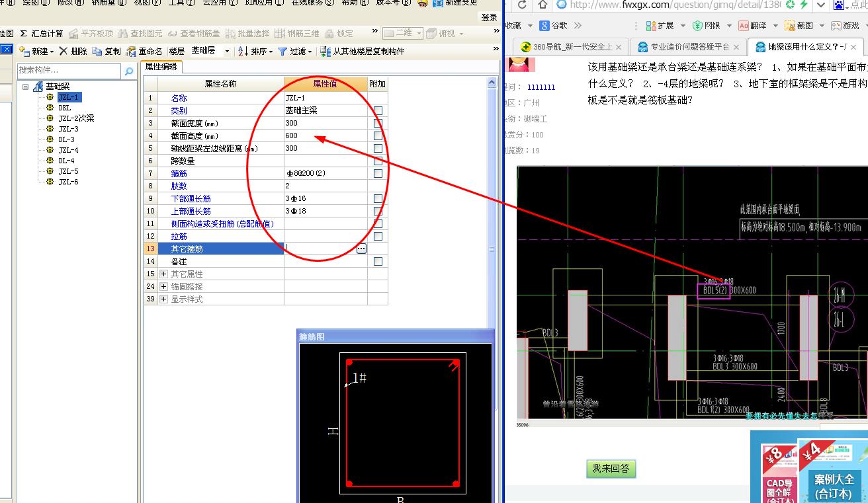
Task: Click the 我来回答 button
Action: coord(611,469)
